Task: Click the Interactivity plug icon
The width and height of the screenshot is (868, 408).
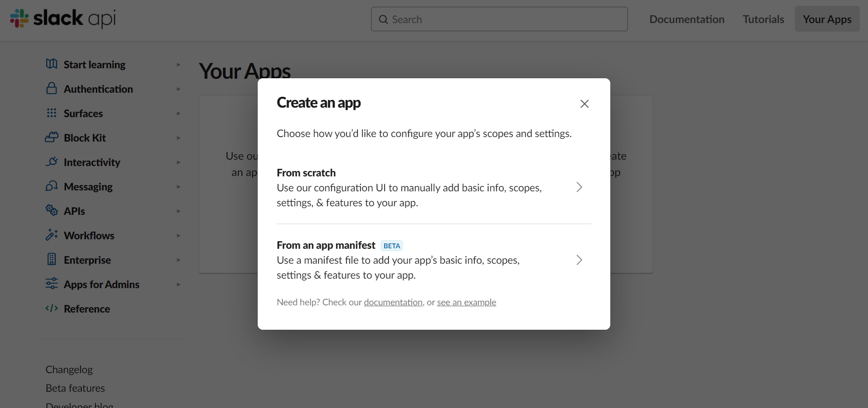Action: (52, 161)
